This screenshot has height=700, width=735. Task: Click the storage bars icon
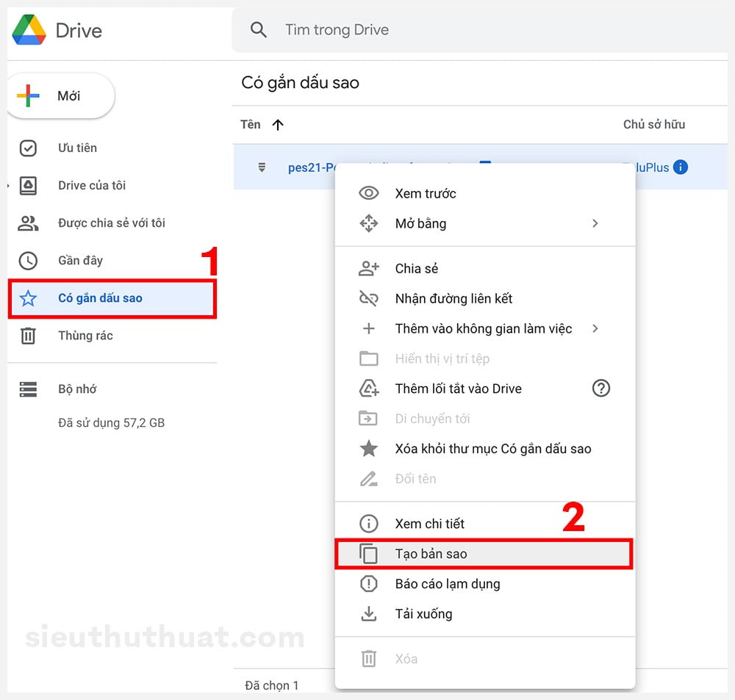point(28,389)
